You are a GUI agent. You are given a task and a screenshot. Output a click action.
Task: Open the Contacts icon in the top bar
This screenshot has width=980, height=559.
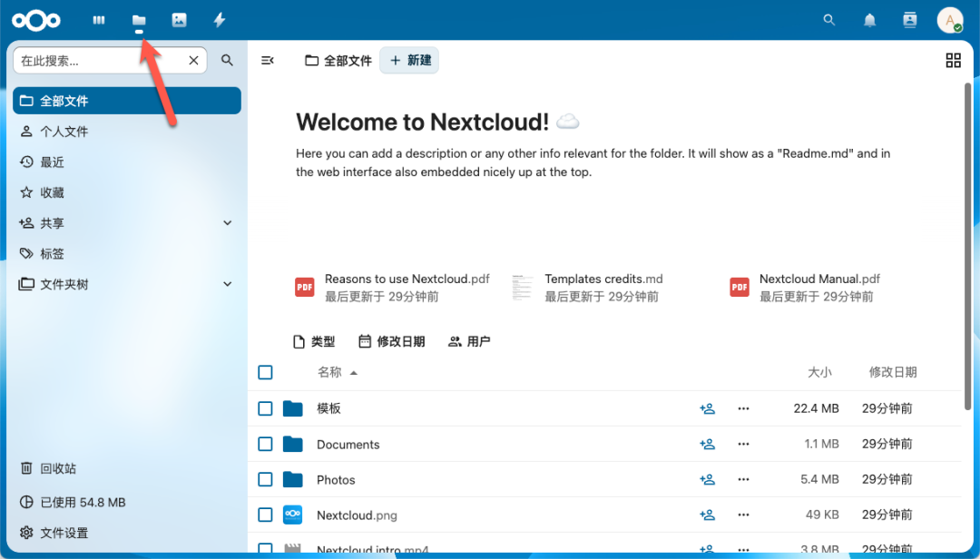point(909,20)
